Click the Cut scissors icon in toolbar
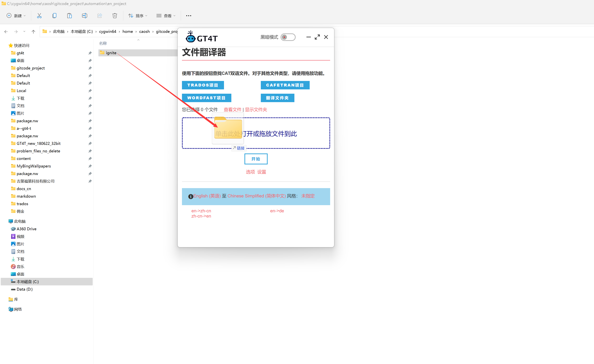594x364 pixels. pos(39,16)
